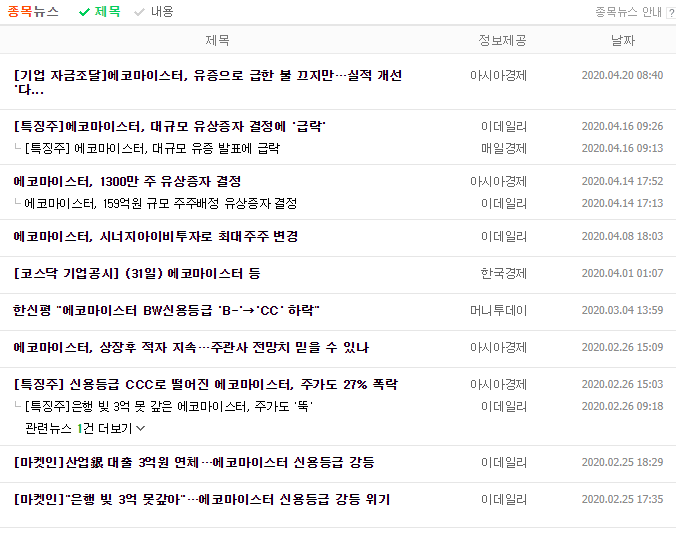
Task: Select date 2020.04.14 17:13
Action: (x=623, y=203)
